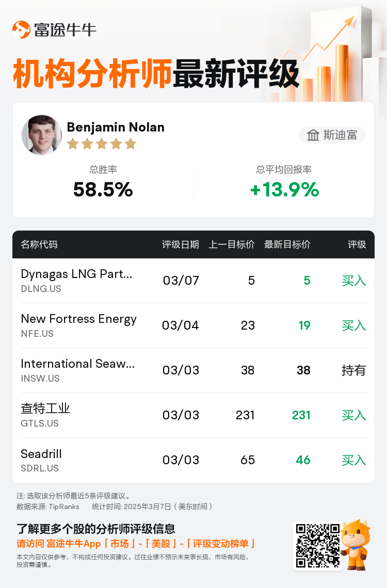Open Benjamin Nolan's profile photo

(x=42, y=135)
